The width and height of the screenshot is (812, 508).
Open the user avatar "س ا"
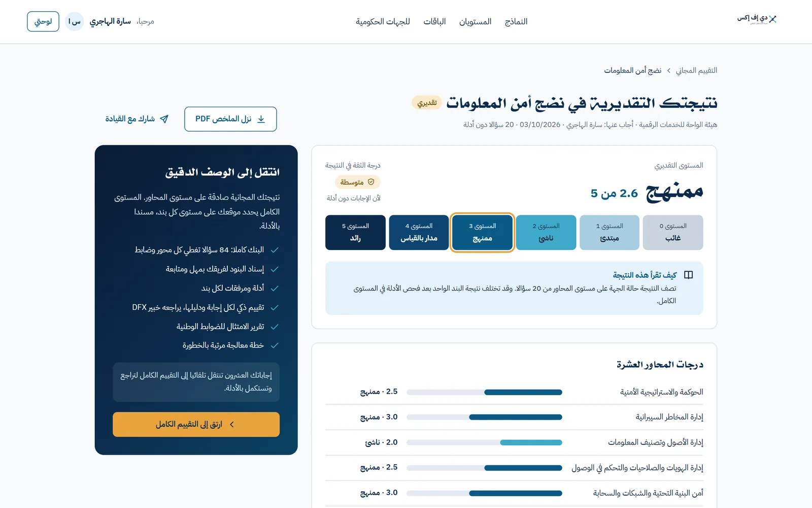[x=75, y=21]
